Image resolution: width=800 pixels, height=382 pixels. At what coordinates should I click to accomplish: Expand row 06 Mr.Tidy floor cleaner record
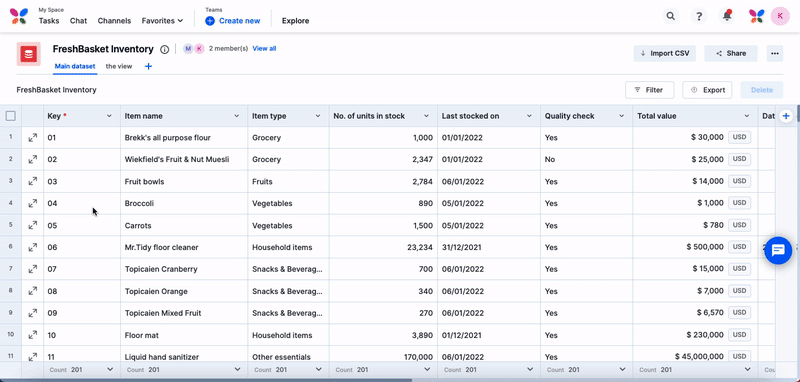pos(33,247)
